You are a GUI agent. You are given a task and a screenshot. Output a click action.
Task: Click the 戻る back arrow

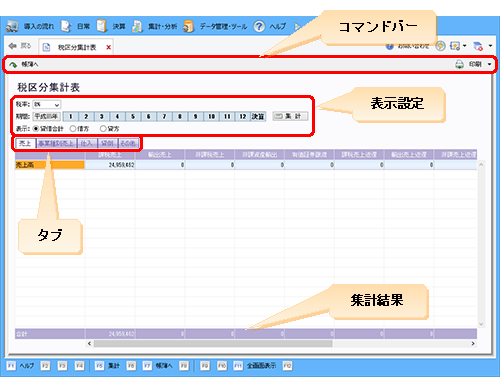[x=13, y=46]
